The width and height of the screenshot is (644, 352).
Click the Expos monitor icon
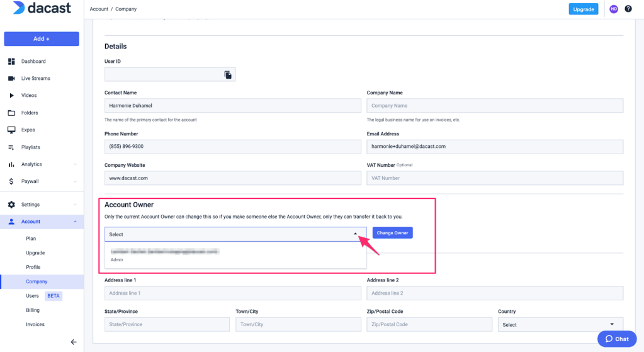point(11,130)
